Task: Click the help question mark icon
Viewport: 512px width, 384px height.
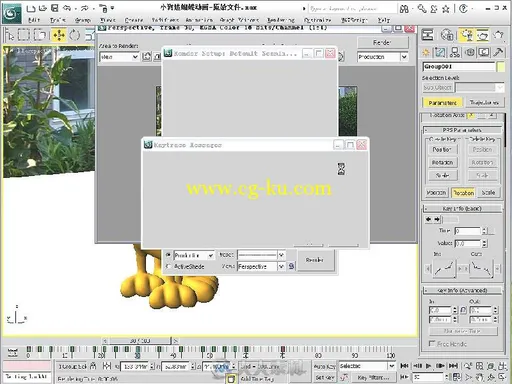Action: 463,9
